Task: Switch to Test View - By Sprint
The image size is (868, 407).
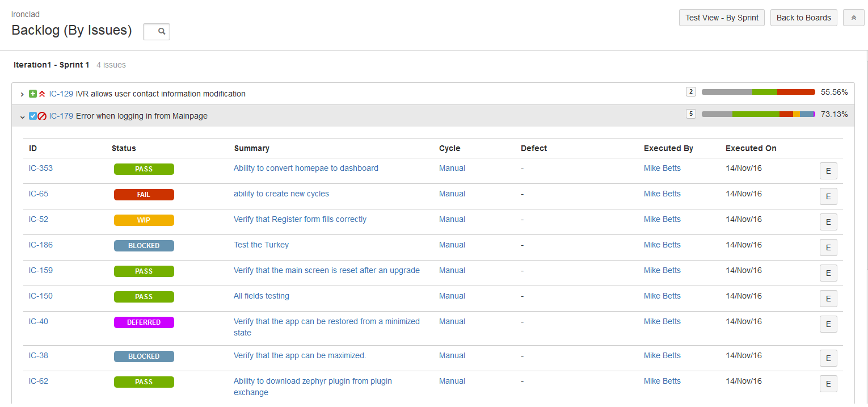Action: click(722, 18)
